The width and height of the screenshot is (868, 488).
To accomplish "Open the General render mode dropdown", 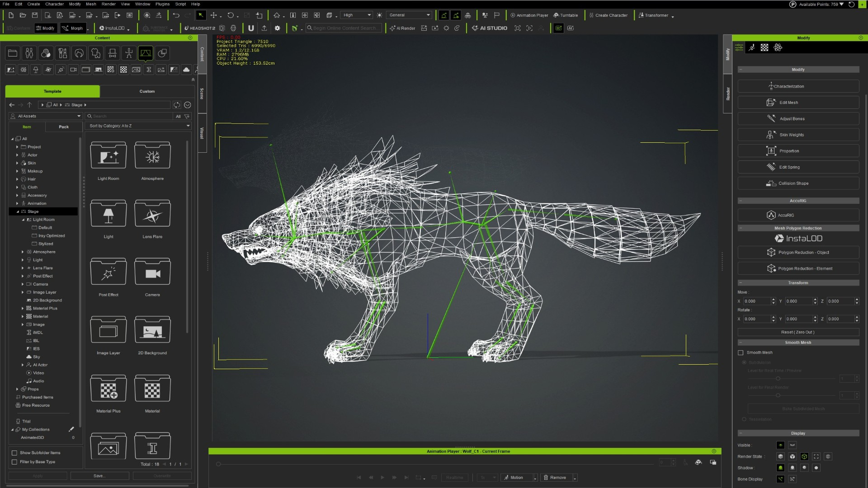I will click(x=410, y=15).
